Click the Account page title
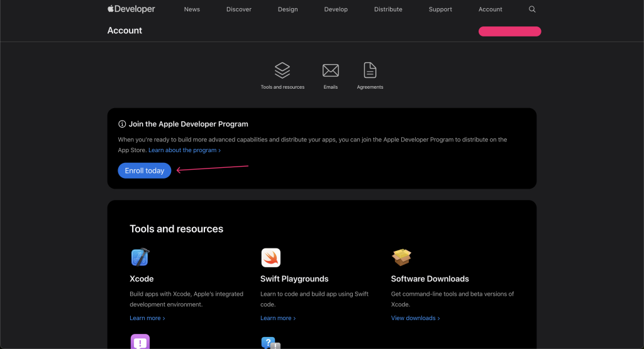644x349 pixels. point(125,30)
